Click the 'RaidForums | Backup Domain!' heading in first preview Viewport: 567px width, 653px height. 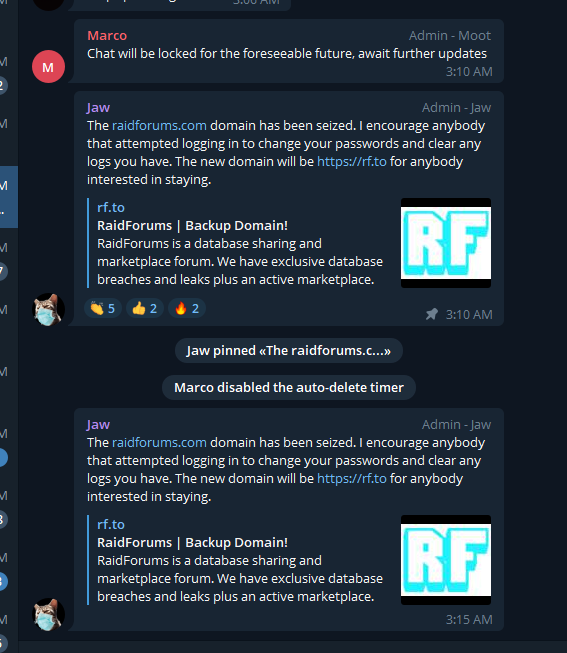pyautogui.click(x=192, y=226)
